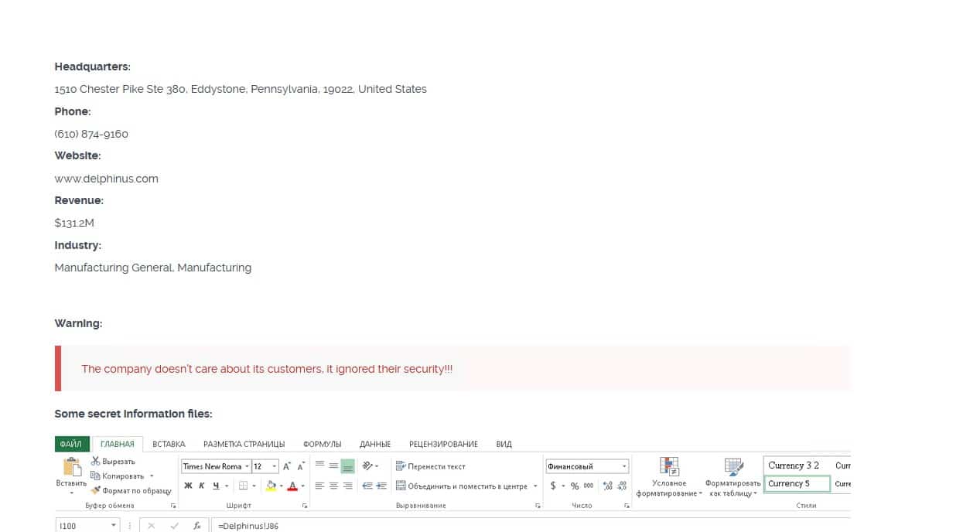Click the Cut (Вырезать) scissors button

pyautogui.click(x=113, y=462)
